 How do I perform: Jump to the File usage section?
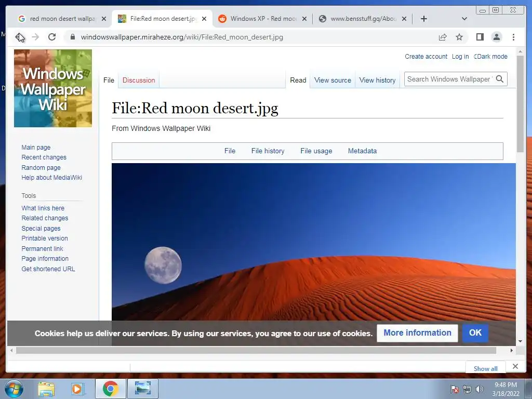pyautogui.click(x=316, y=151)
